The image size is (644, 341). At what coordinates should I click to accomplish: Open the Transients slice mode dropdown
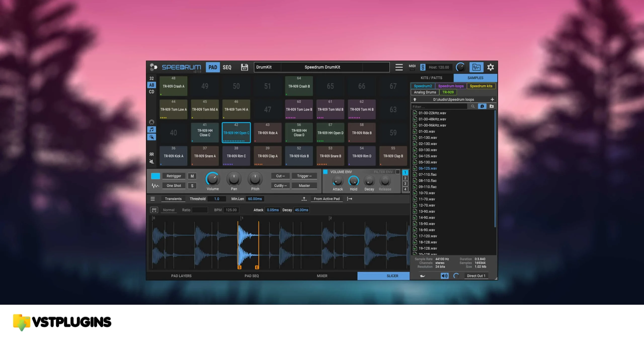173,199
